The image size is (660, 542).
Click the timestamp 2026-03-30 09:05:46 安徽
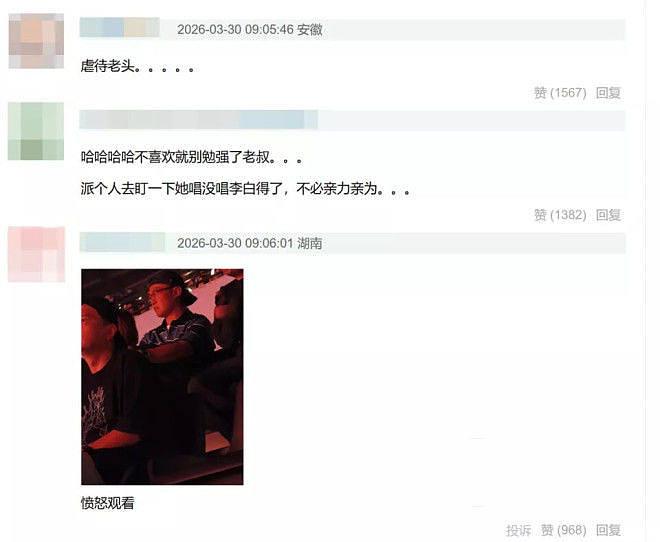tap(250, 29)
